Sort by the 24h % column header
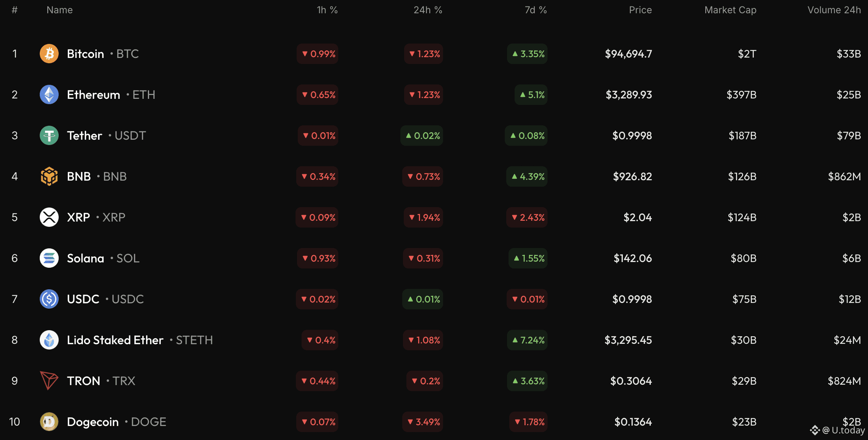 tap(428, 10)
